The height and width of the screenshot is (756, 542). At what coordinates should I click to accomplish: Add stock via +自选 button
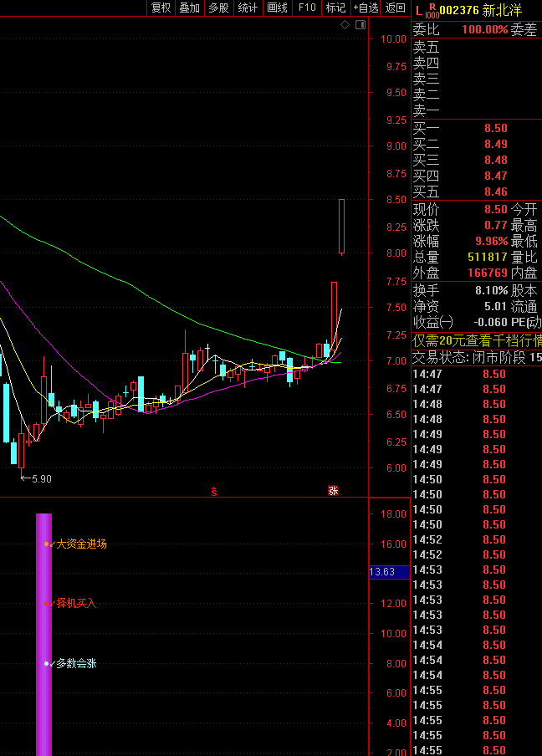[x=366, y=8]
